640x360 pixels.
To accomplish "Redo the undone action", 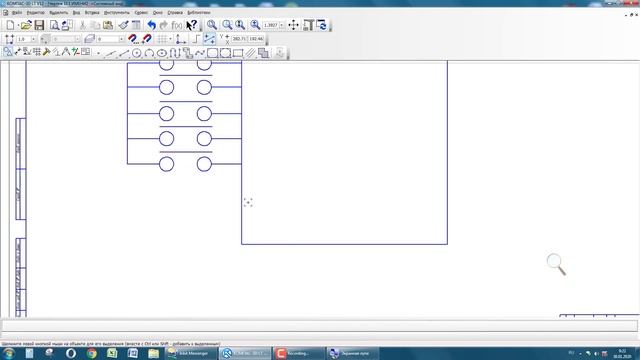I will (164, 25).
